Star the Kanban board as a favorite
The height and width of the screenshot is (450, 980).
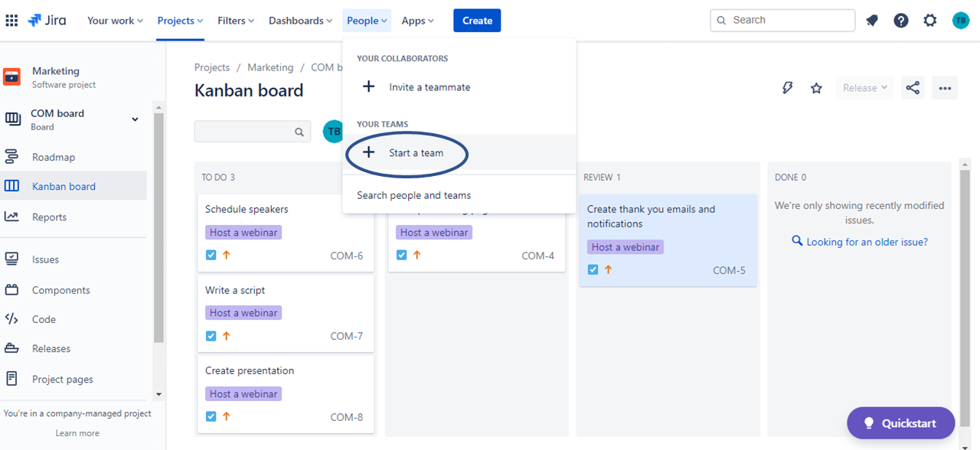(x=816, y=87)
